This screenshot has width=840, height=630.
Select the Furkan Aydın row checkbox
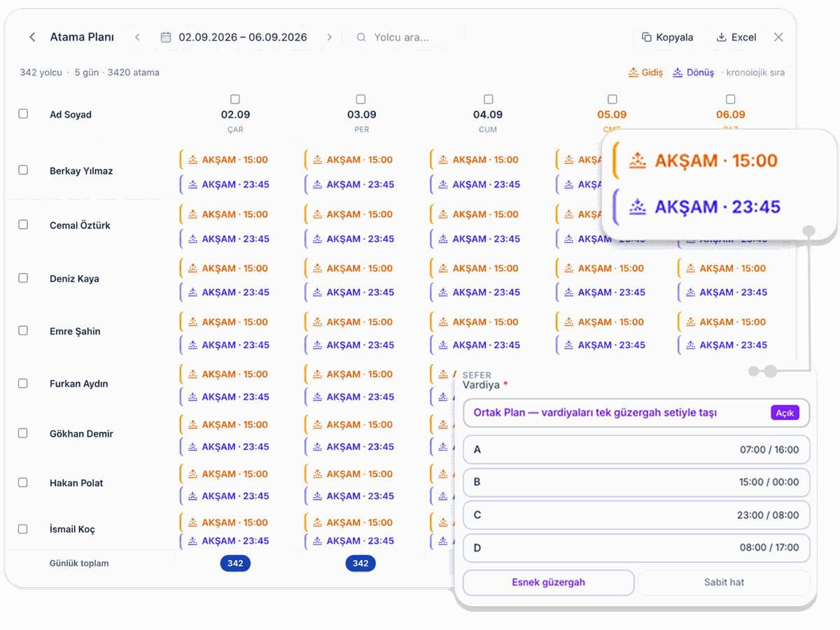(23, 384)
